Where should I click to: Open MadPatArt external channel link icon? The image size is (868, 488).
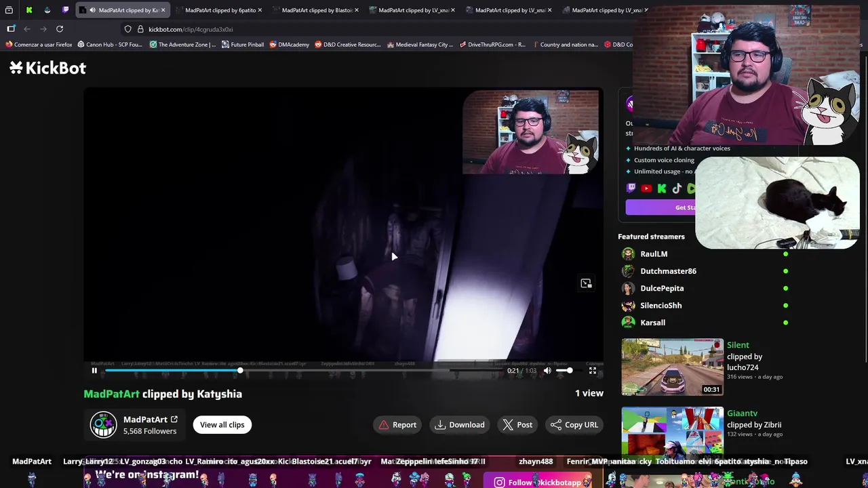(174, 420)
